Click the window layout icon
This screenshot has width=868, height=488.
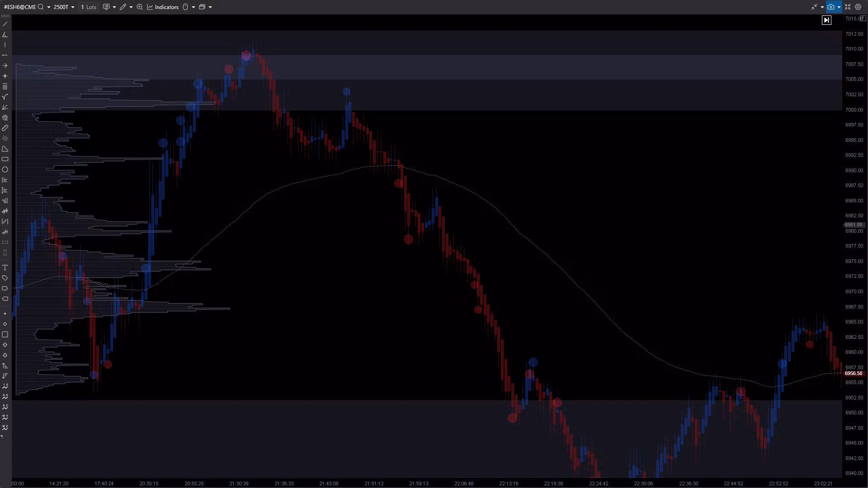pyautogui.click(x=202, y=7)
